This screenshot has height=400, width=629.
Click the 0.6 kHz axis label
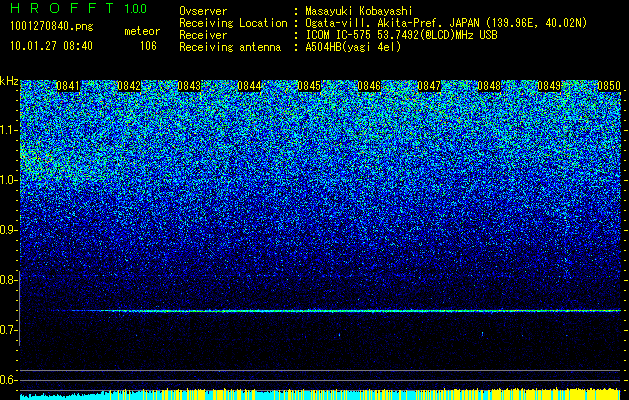point(8,380)
